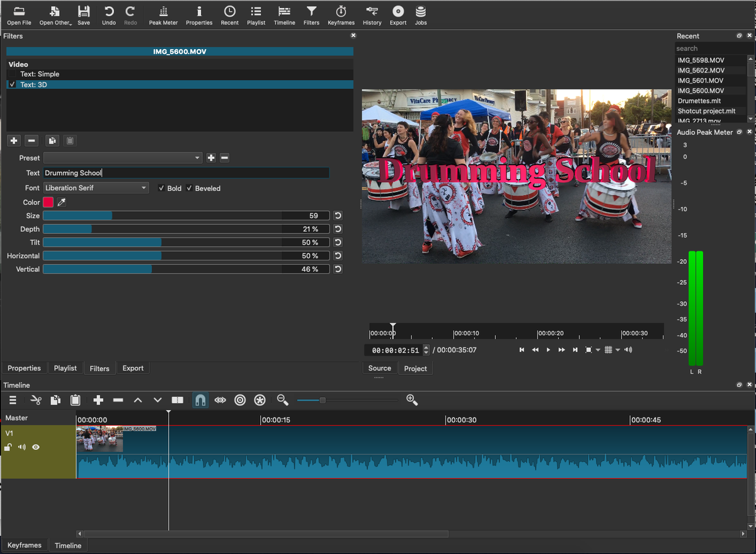
Task: Uncheck the Bold checkbox
Action: (x=162, y=188)
